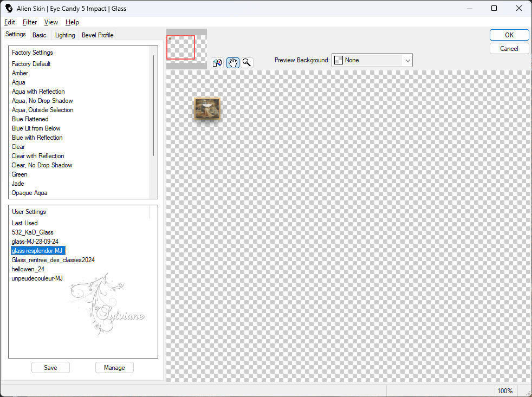This screenshot has width=532, height=397.
Task: Open the Manage presets button
Action: (114, 367)
